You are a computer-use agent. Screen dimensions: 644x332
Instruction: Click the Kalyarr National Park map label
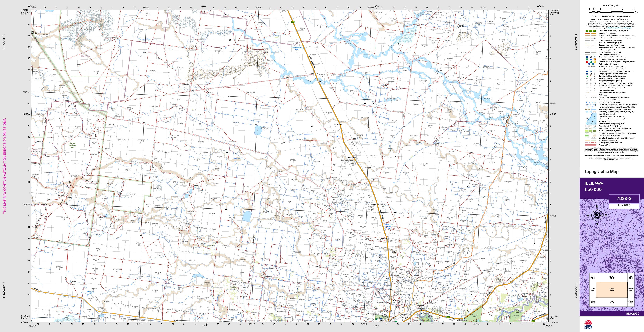click(73, 145)
